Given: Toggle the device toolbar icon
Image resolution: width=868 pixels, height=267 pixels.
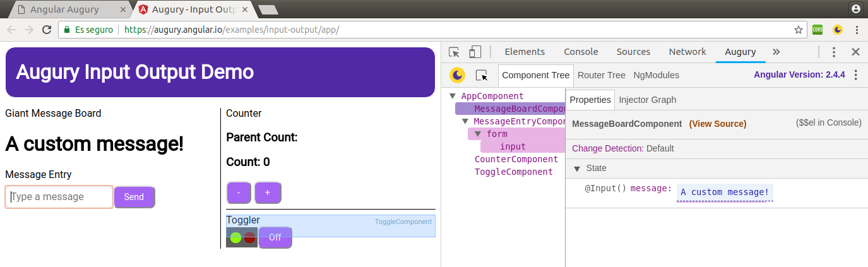Looking at the screenshot, I should (475, 52).
